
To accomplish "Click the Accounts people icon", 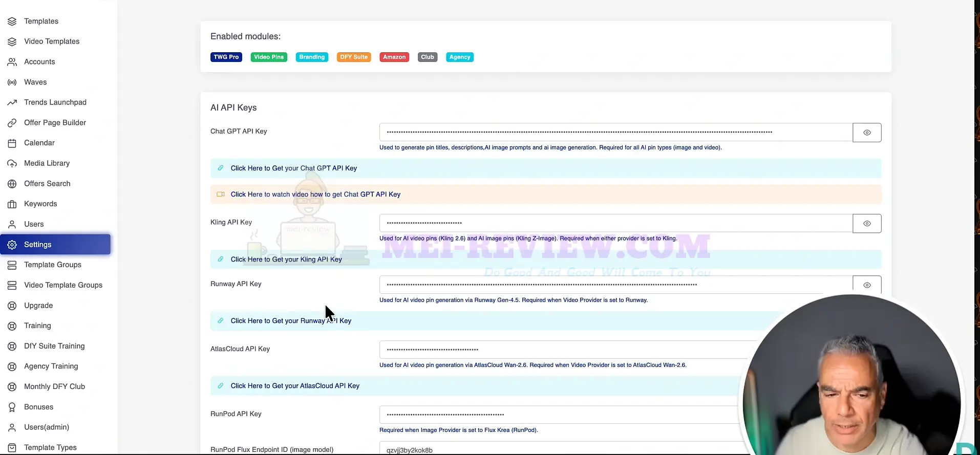I will click(x=12, y=62).
